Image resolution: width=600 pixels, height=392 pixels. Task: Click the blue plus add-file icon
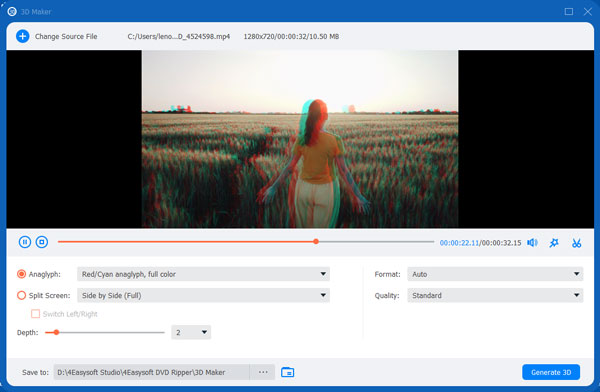[23, 36]
